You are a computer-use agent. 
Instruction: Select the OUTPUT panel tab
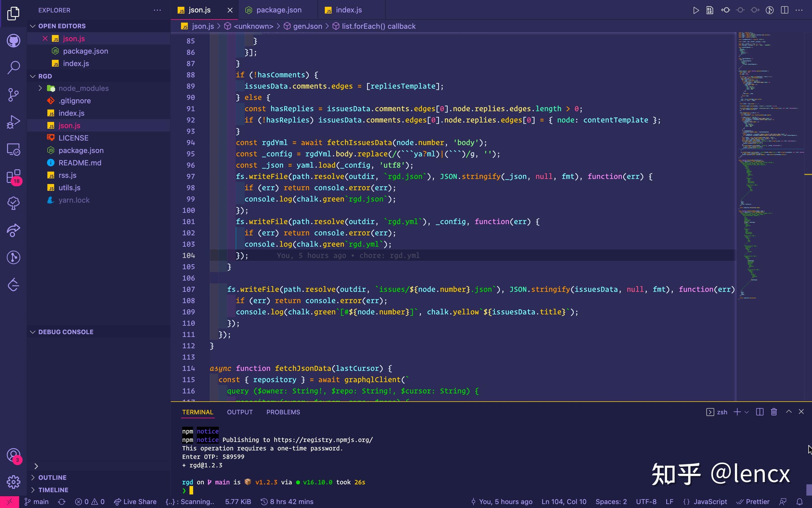tap(240, 412)
